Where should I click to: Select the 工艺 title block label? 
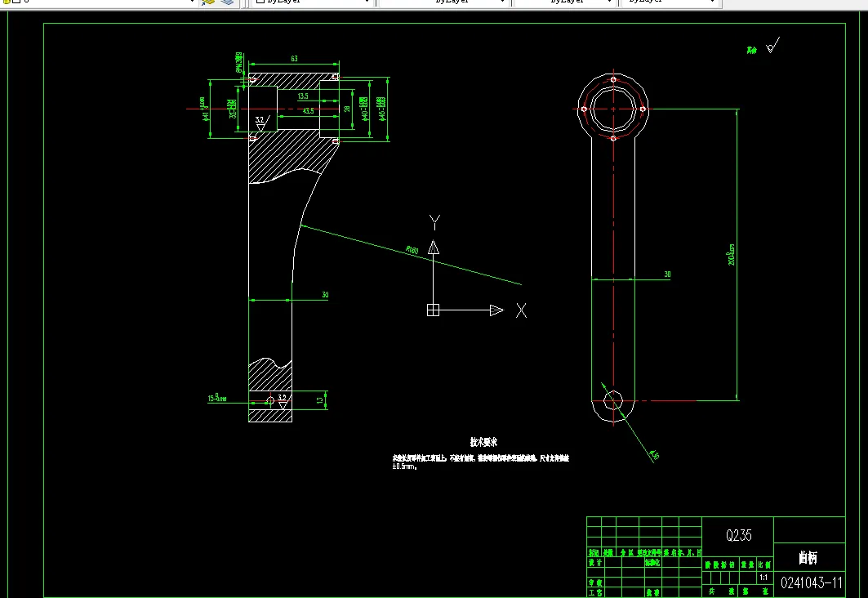pos(595,592)
